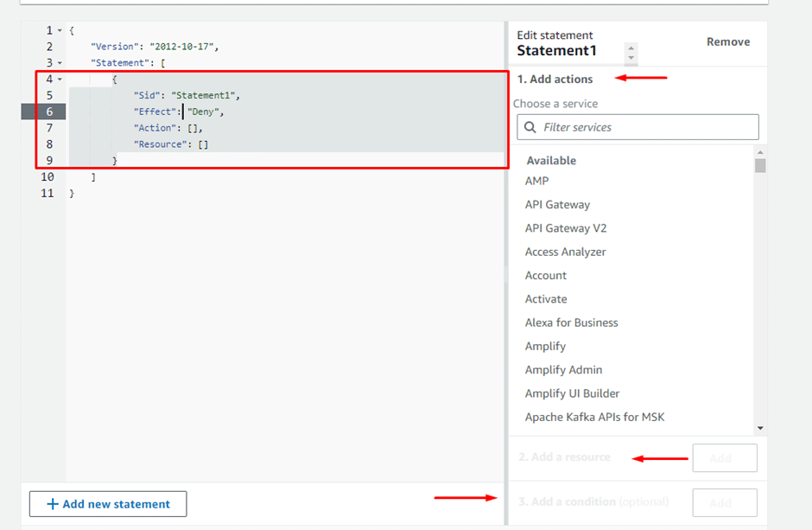Screen dimensions: 812x530
Task: Remove the current statement
Action: [x=727, y=42]
